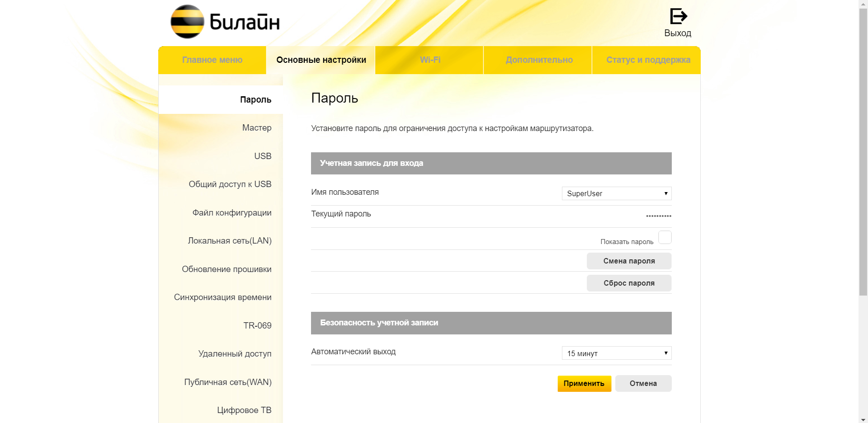Click the Пароль page heading
Image resolution: width=868 pixels, height=423 pixels.
[x=335, y=98]
